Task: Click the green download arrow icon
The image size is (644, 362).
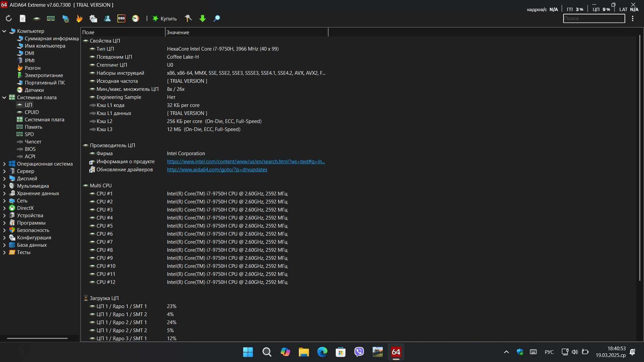Action: pyautogui.click(x=203, y=18)
